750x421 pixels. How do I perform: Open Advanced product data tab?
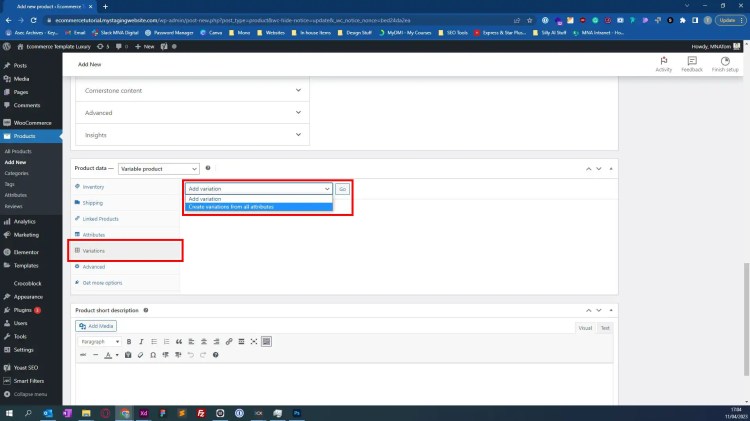pos(126,267)
